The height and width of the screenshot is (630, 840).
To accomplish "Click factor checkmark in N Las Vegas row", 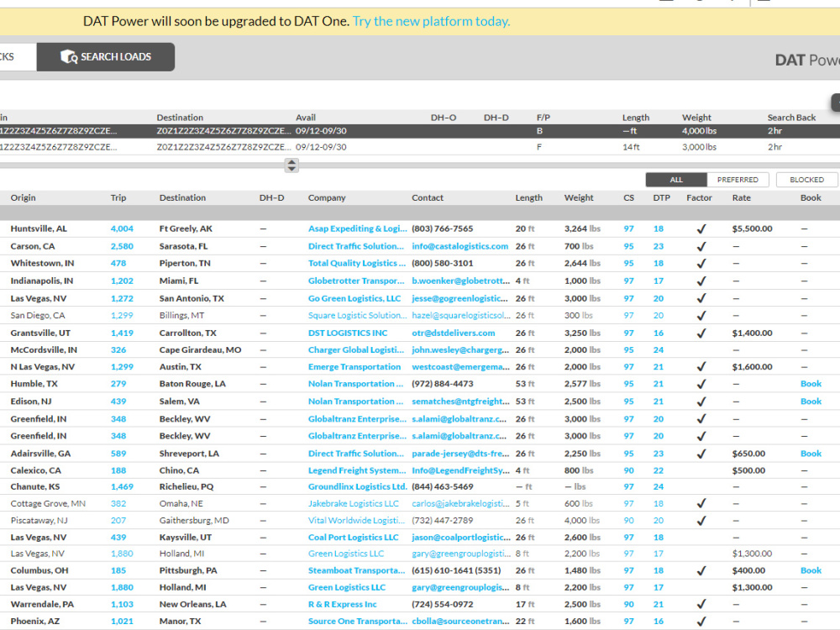I will click(x=701, y=367).
